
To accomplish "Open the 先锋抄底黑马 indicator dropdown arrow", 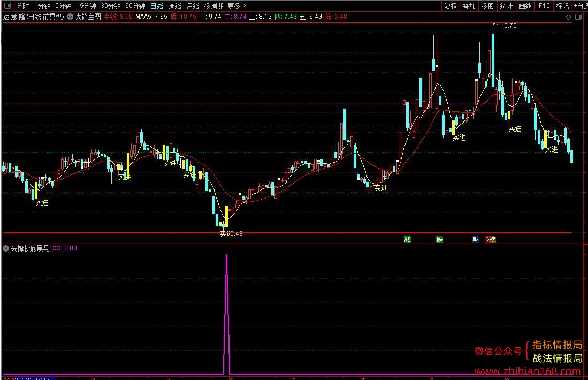I will 6,248.
